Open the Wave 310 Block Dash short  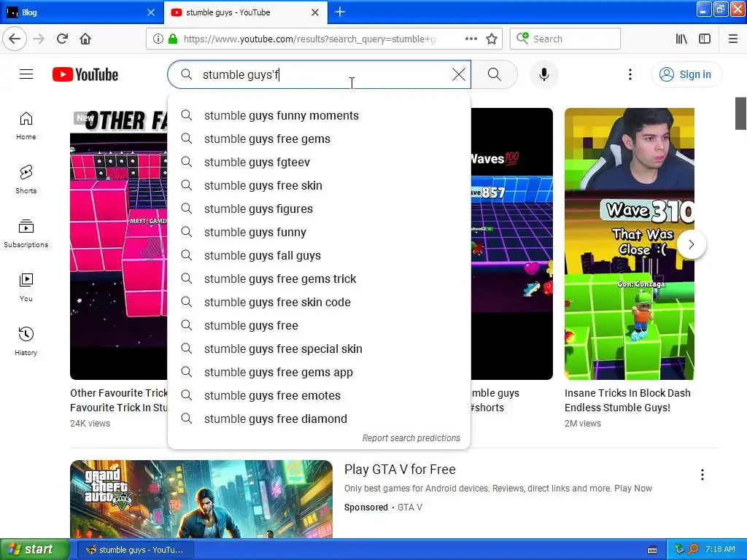click(x=630, y=244)
